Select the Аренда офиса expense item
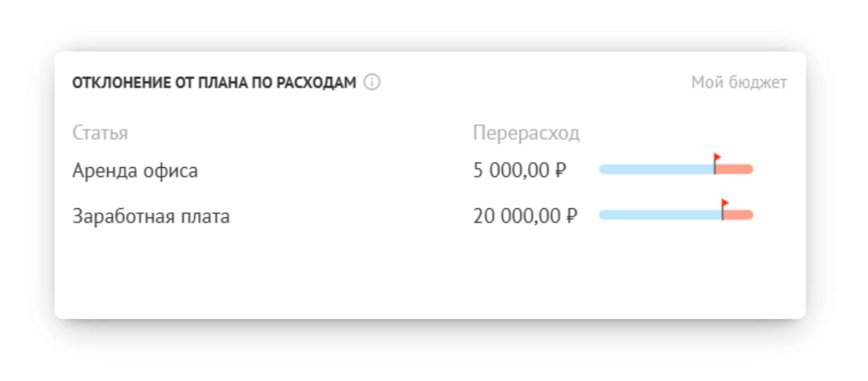868x381 pixels. coord(135,171)
